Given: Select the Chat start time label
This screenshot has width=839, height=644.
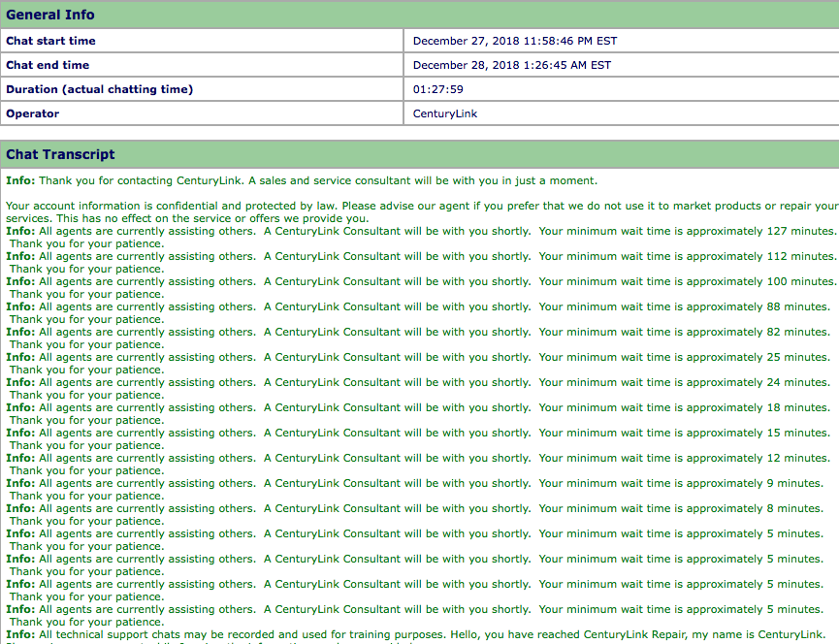Looking at the screenshot, I should [x=50, y=41].
